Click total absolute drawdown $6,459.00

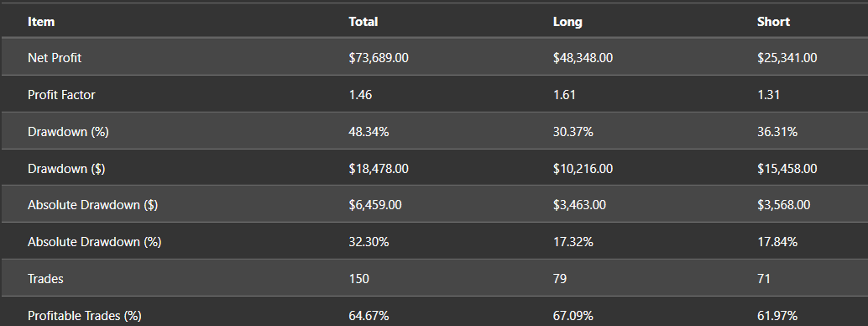click(x=375, y=205)
